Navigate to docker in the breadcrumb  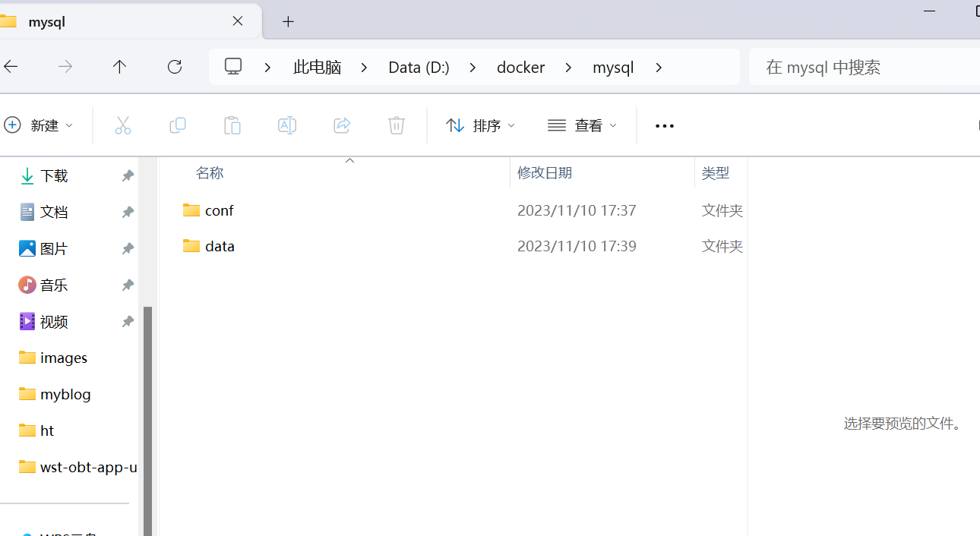click(520, 67)
